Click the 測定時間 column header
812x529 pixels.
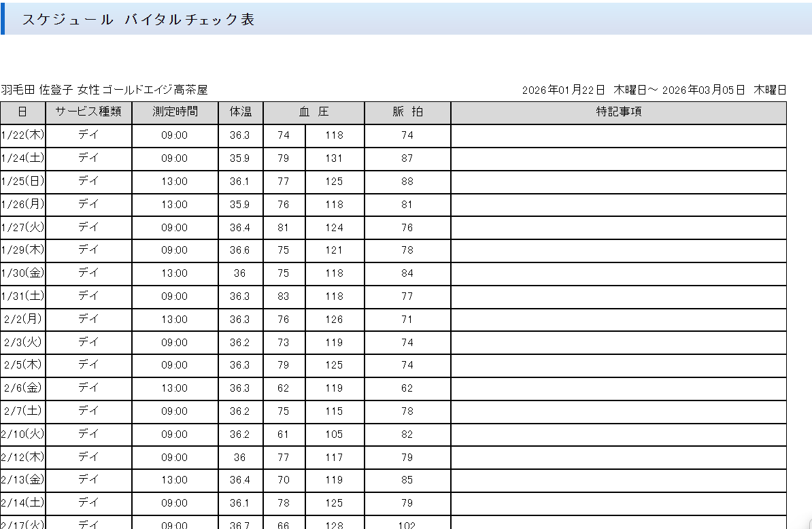tap(175, 112)
